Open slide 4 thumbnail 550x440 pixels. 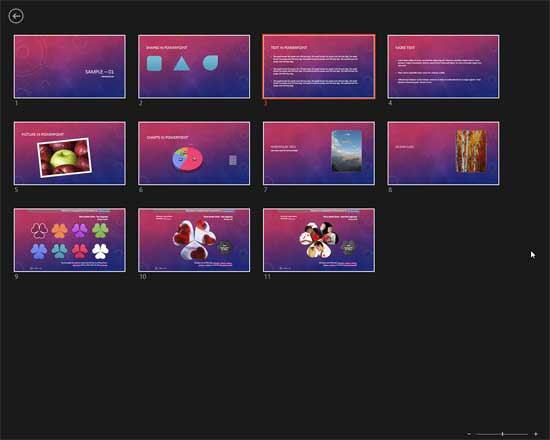pos(443,67)
